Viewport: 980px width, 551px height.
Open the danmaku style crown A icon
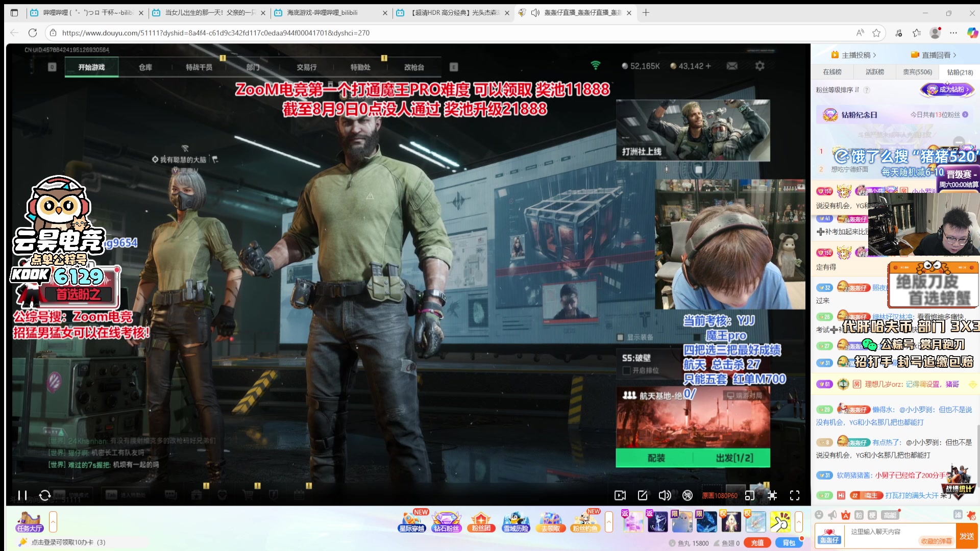(846, 515)
